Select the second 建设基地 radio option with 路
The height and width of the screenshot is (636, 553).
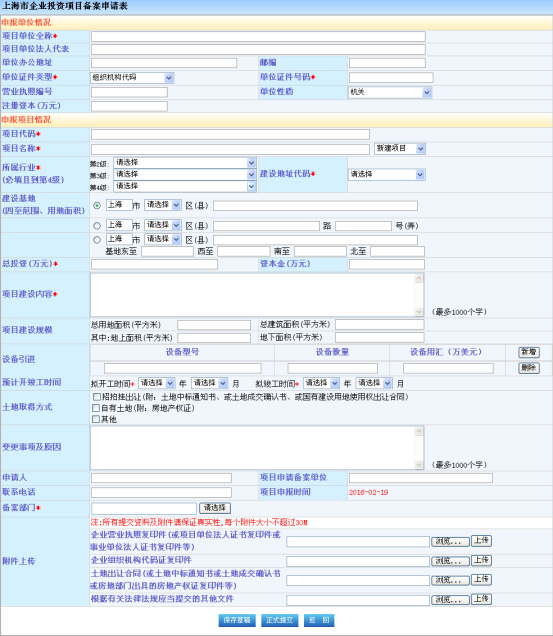tap(97, 226)
